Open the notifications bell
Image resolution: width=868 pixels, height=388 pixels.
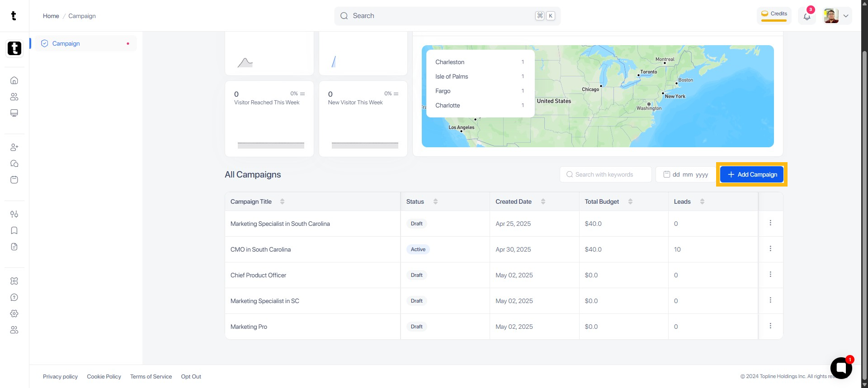click(x=807, y=16)
